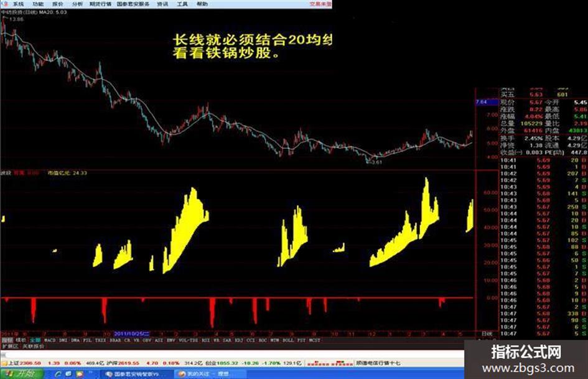Open the 工具 menu
588x379 pixels.
point(182,4)
